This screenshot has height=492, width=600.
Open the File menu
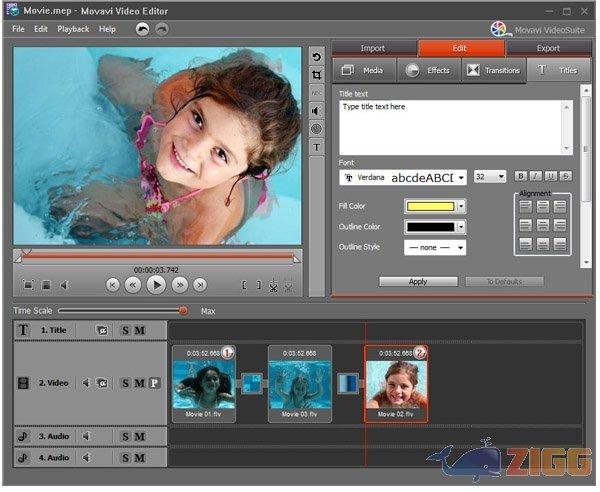[x=18, y=29]
